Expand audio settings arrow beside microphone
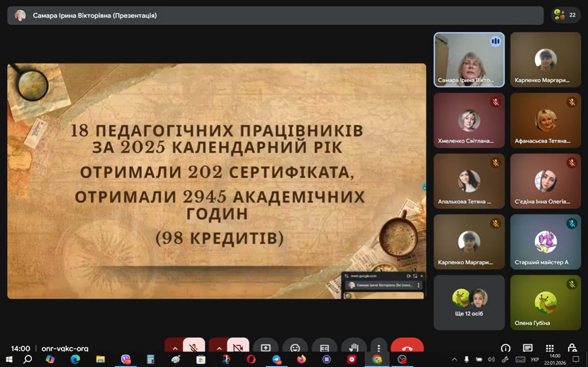This screenshot has width=588, height=367. click(175, 348)
